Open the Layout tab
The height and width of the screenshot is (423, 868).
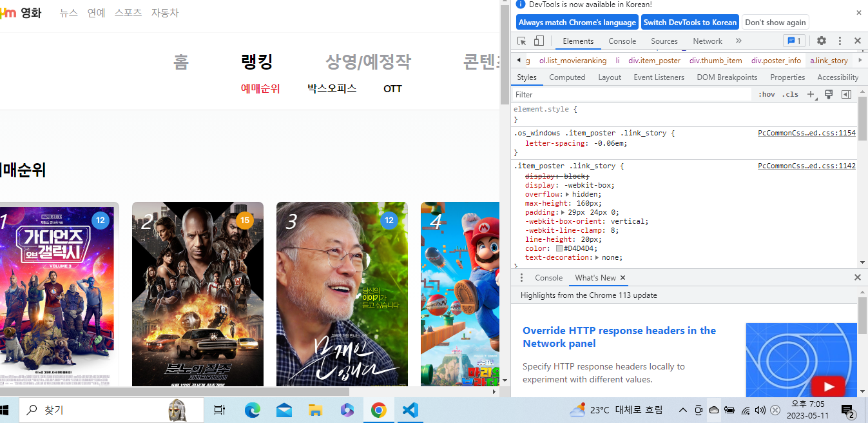pos(610,77)
